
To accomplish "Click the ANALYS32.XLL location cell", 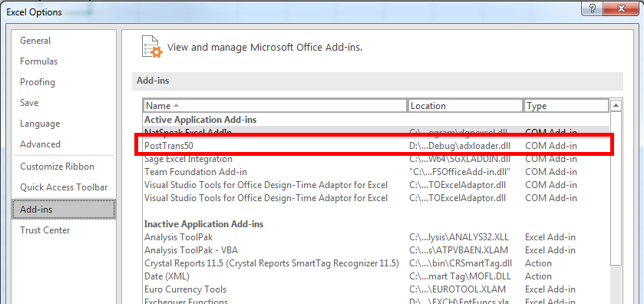I will (x=459, y=237).
